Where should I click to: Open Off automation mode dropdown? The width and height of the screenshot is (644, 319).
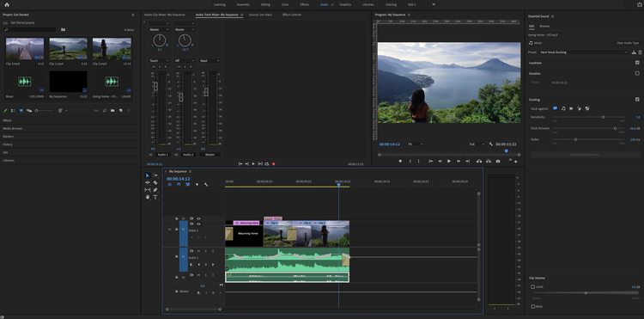pyautogui.click(x=185, y=61)
